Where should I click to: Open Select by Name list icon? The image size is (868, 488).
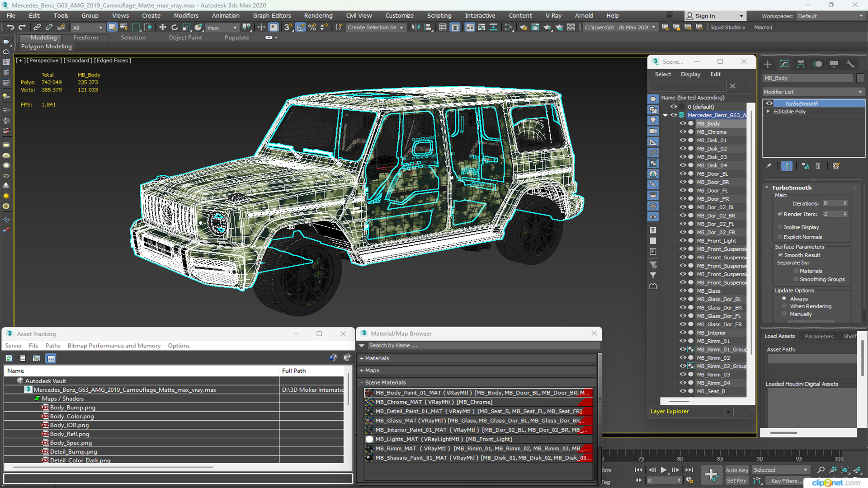[x=124, y=28]
